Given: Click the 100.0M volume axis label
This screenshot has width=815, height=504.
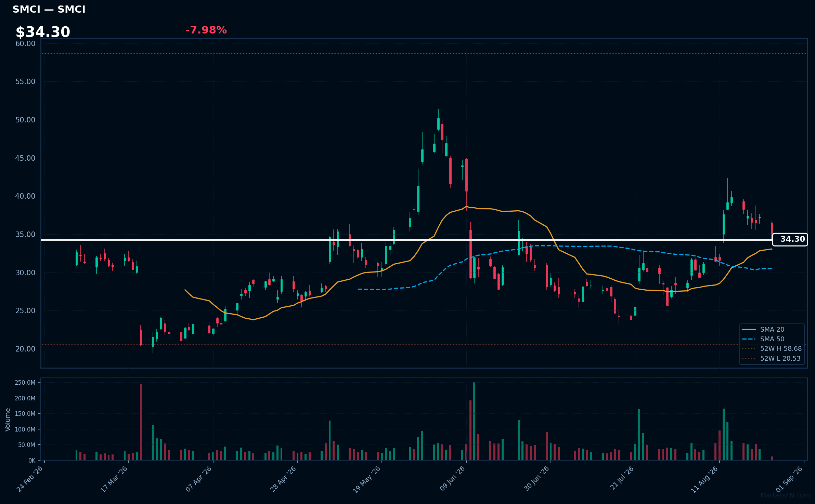Looking at the screenshot, I should click(25, 429).
